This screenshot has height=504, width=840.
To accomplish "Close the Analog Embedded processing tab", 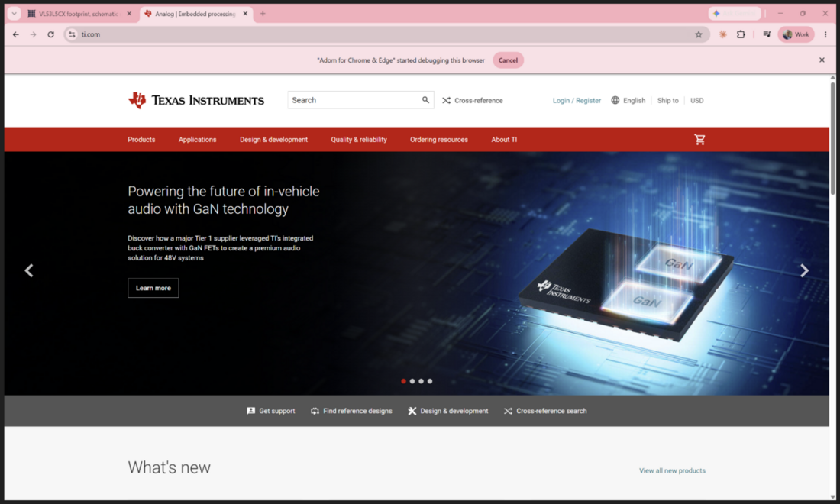I will coord(245,14).
